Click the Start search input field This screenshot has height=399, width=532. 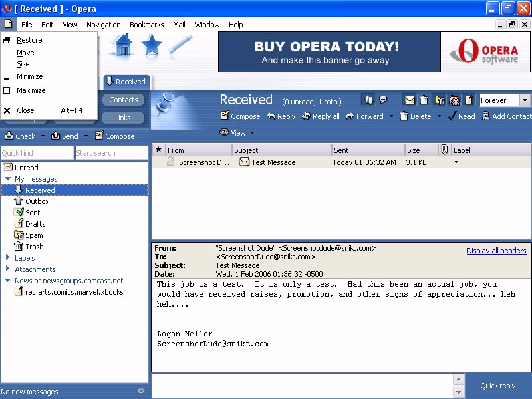(x=111, y=153)
